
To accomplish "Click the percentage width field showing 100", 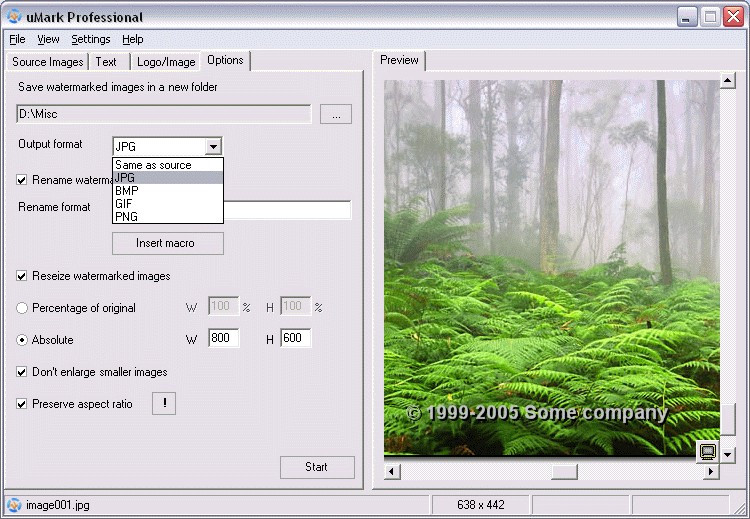I will [x=224, y=306].
